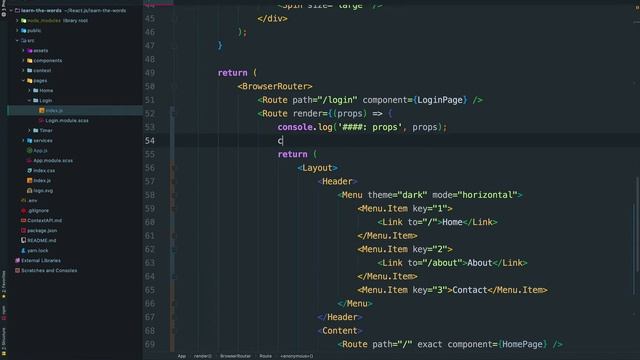Viewport: 640px width, 360px height.
Task: Collapse the src folder arrow
Action: click(17, 40)
